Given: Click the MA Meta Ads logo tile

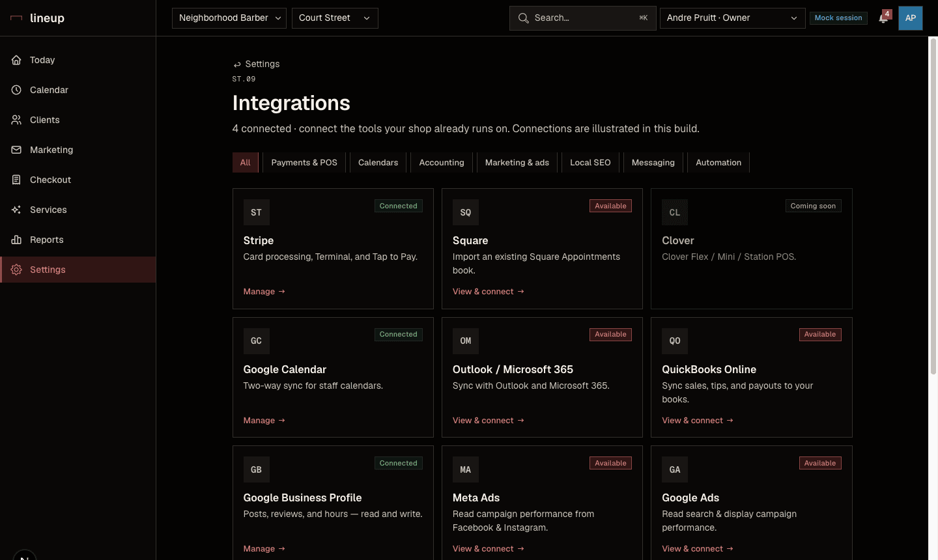Looking at the screenshot, I should [x=466, y=469].
